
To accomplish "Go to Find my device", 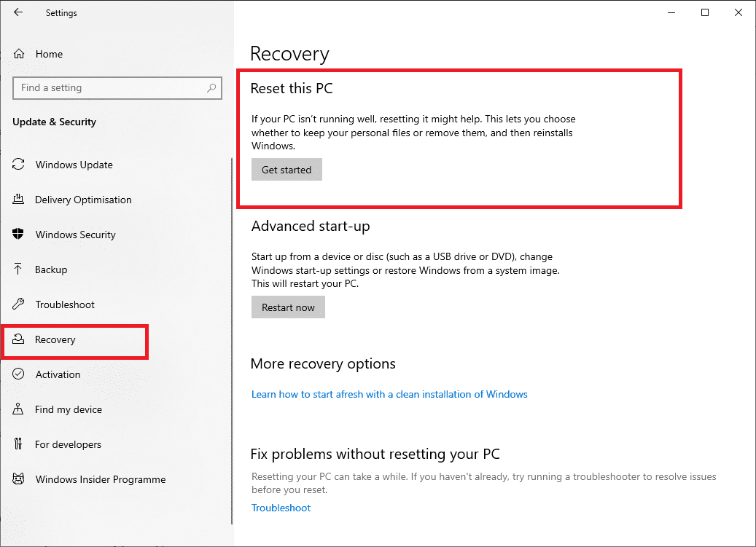I will tap(69, 409).
